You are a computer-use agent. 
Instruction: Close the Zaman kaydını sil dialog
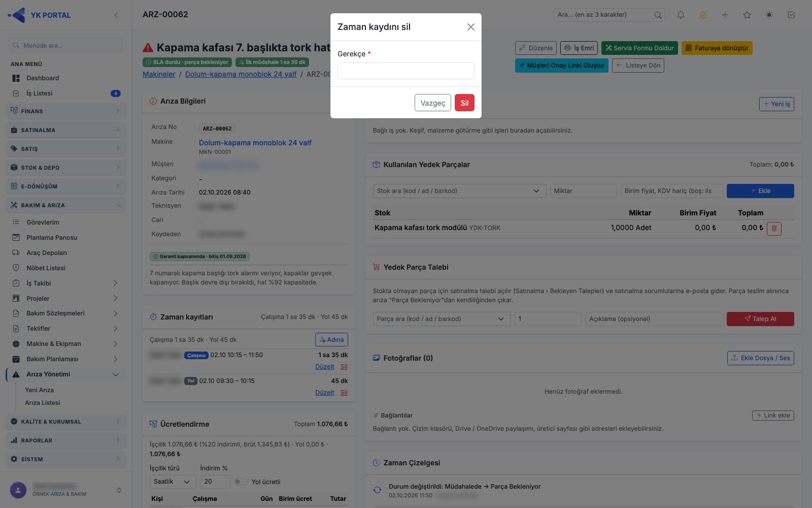(x=471, y=27)
